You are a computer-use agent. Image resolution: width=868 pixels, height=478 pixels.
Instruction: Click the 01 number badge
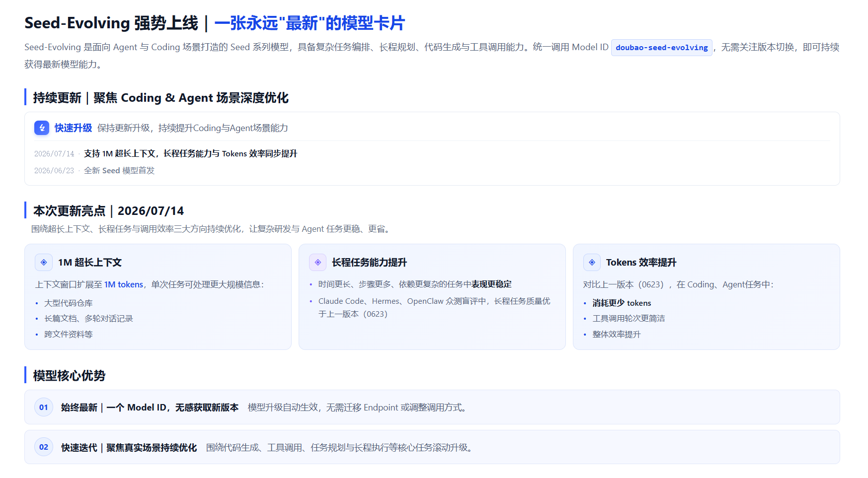pyautogui.click(x=44, y=408)
